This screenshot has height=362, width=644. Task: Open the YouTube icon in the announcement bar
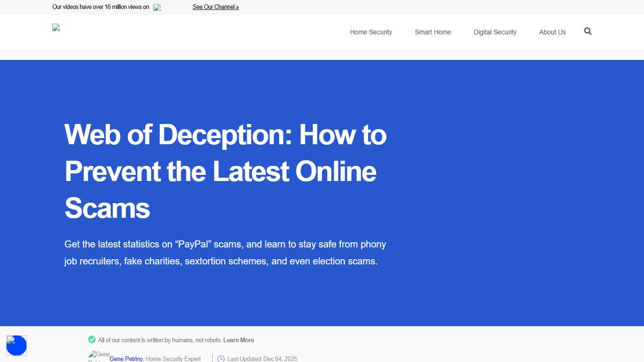157,7
